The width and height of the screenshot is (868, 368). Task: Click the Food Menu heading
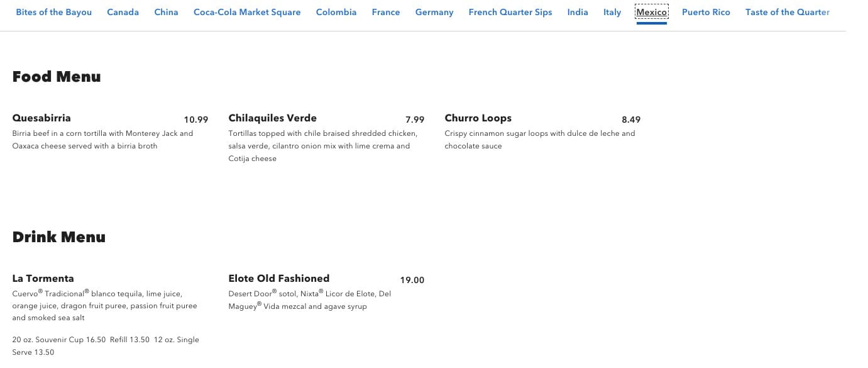[x=57, y=77]
